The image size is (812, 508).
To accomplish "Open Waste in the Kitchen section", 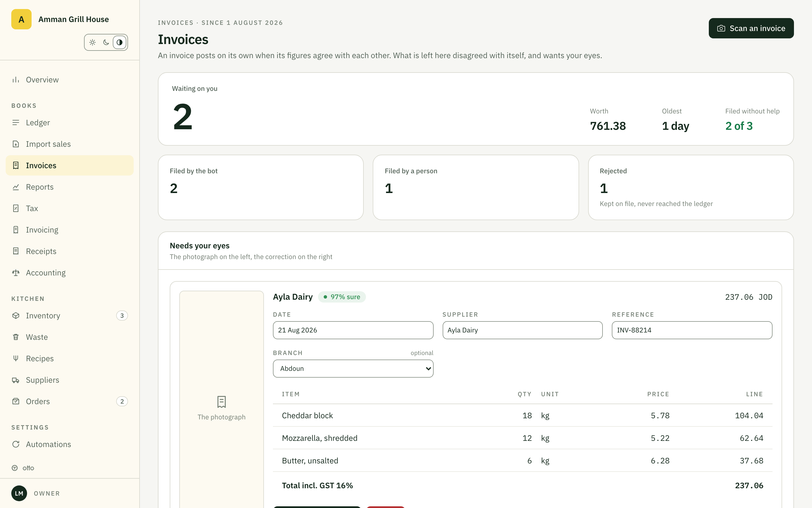I will point(70,337).
